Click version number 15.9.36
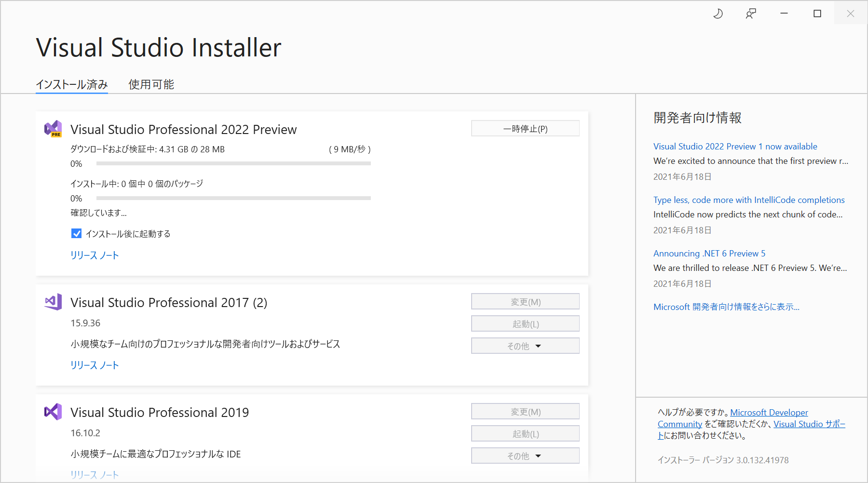This screenshot has width=868, height=483. [85, 323]
